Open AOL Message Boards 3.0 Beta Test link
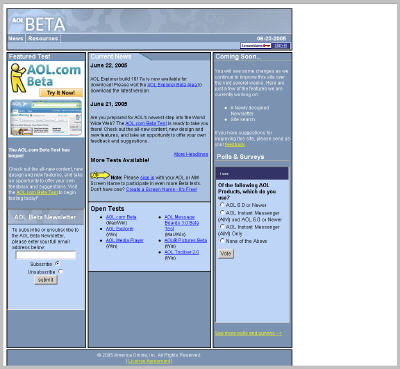 coord(182,223)
